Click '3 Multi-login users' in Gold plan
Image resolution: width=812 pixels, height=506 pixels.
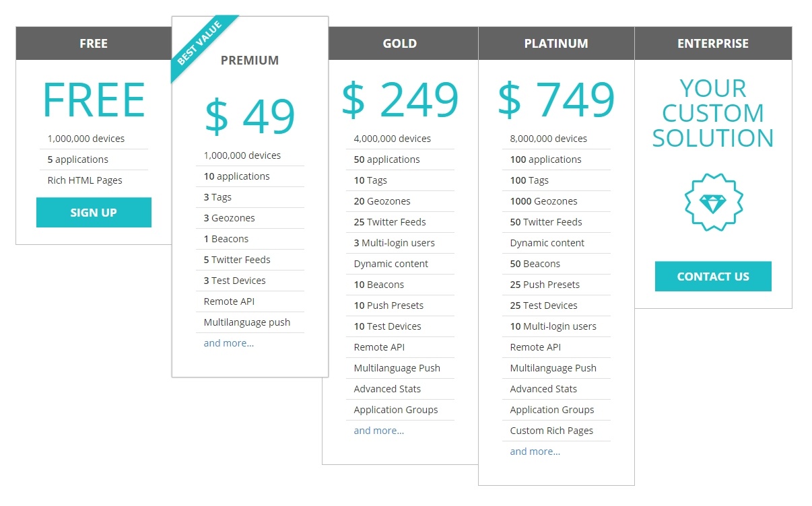[x=395, y=243]
